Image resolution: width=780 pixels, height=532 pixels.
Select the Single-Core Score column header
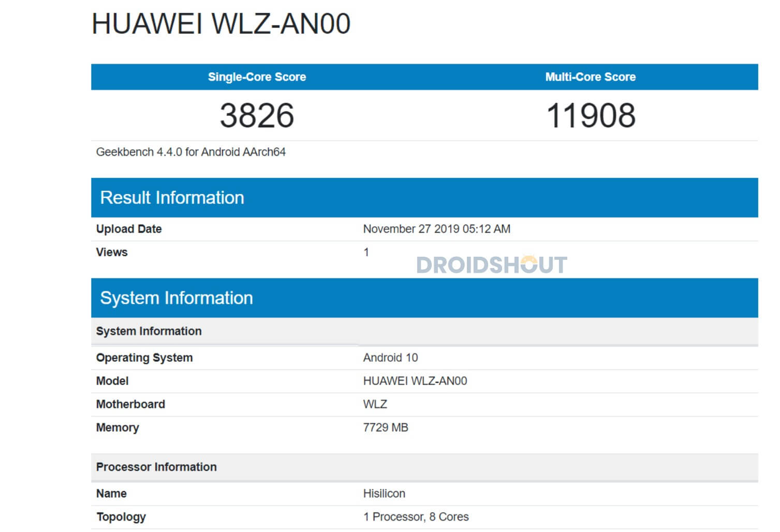(257, 77)
